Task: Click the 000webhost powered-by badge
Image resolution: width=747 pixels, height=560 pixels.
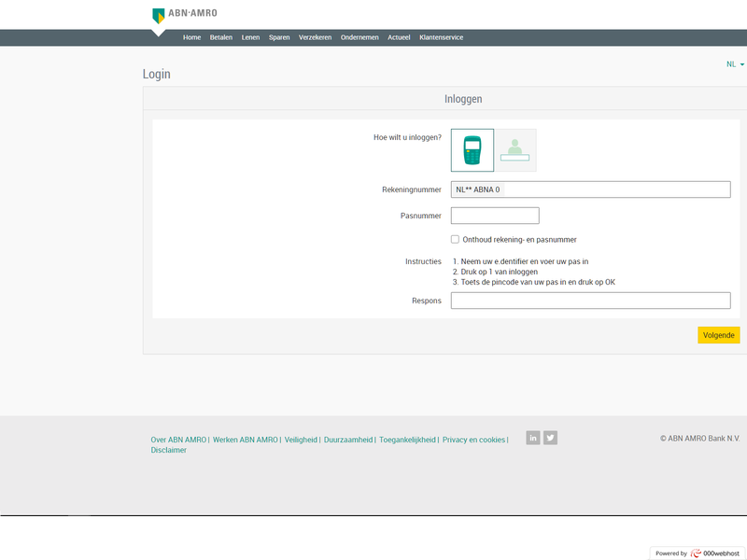Action: tap(696, 553)
